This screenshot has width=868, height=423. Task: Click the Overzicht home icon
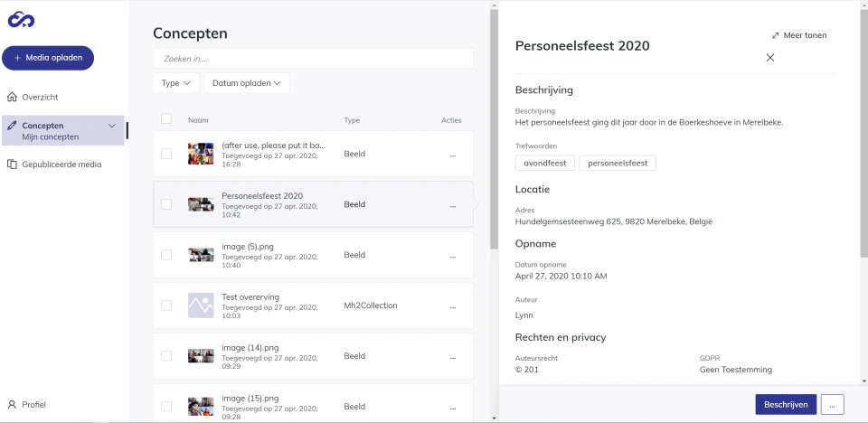point(12,97)
